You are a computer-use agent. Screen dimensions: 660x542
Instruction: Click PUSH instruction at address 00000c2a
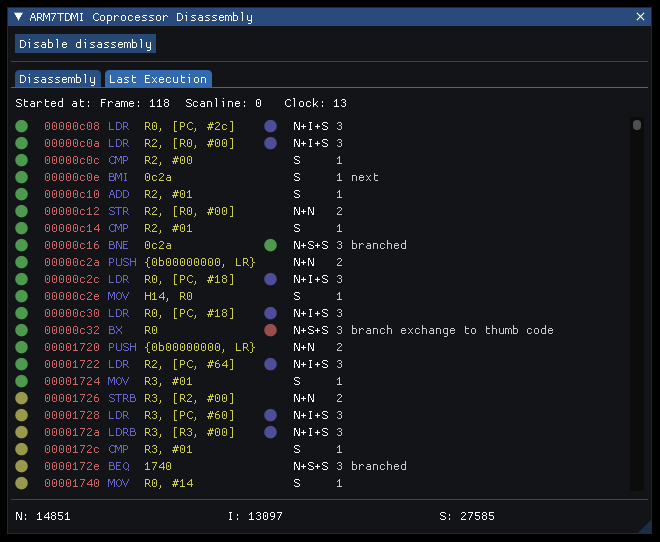[x=182, y=262]
